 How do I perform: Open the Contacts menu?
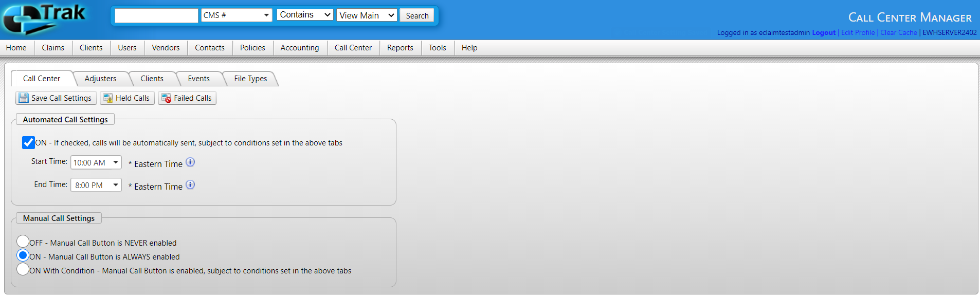210,48
